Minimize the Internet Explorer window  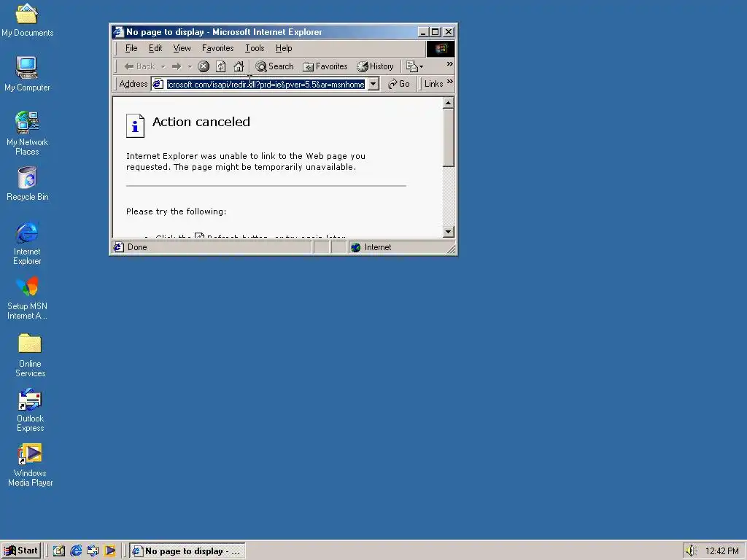(423, 32)
